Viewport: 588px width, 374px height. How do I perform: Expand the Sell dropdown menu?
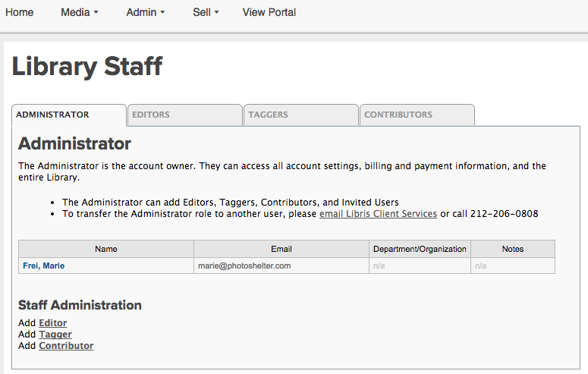206,12
